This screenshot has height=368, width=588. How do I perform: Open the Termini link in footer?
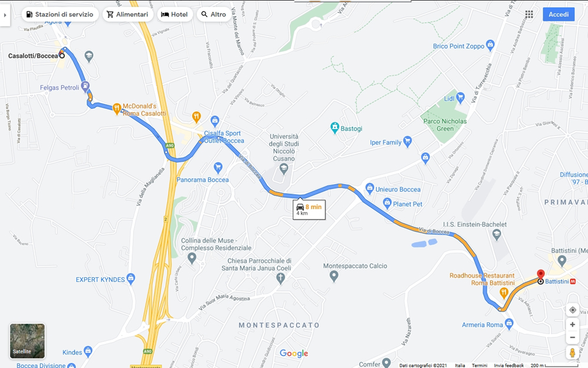point(480,365)
